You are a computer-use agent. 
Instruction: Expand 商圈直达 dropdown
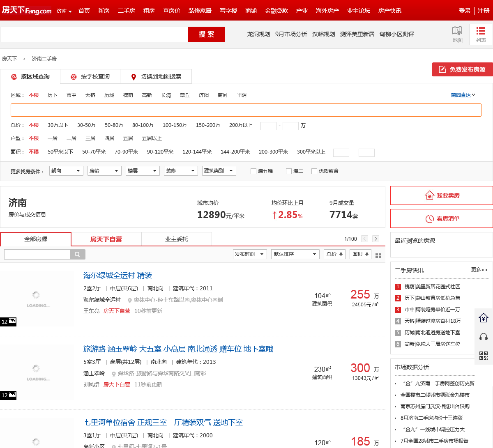click(463, 95)
